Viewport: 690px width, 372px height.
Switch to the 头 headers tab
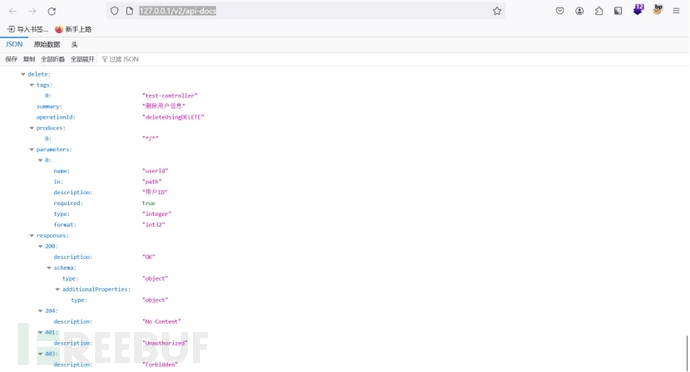pyautogui.click(x=74, y=44)
